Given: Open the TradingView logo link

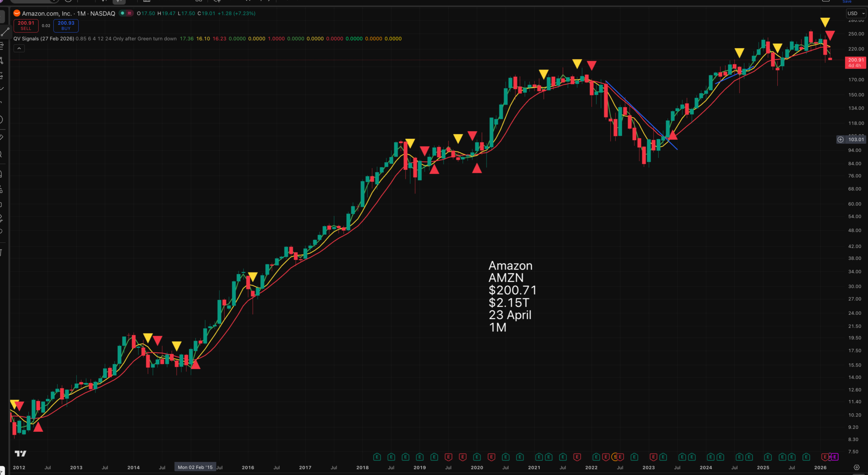Looking at the screenshot, I should (20, 453).
